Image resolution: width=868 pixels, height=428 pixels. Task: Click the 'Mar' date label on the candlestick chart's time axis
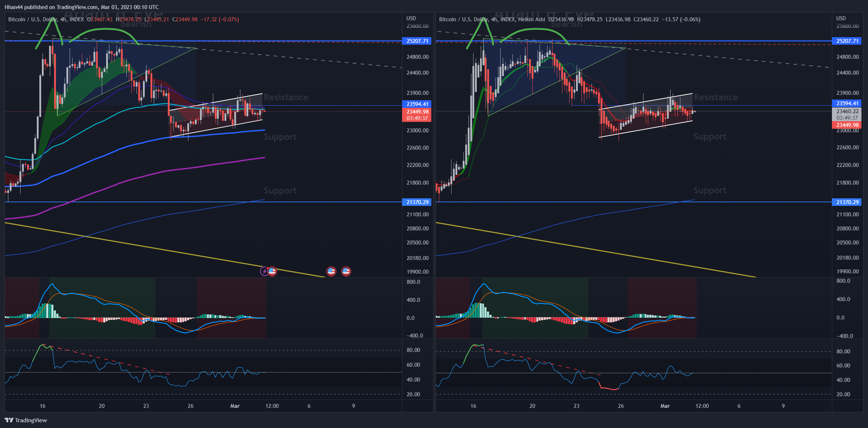point(235,406)
